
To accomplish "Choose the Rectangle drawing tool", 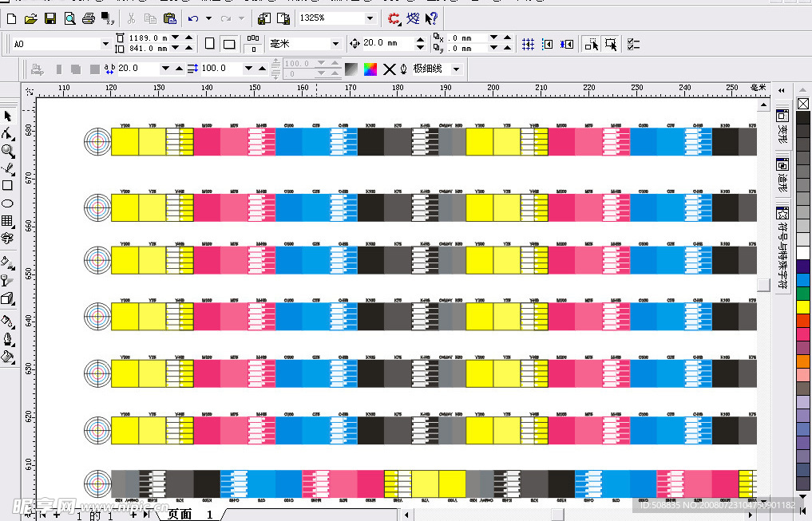I will (x=8, y=185).
